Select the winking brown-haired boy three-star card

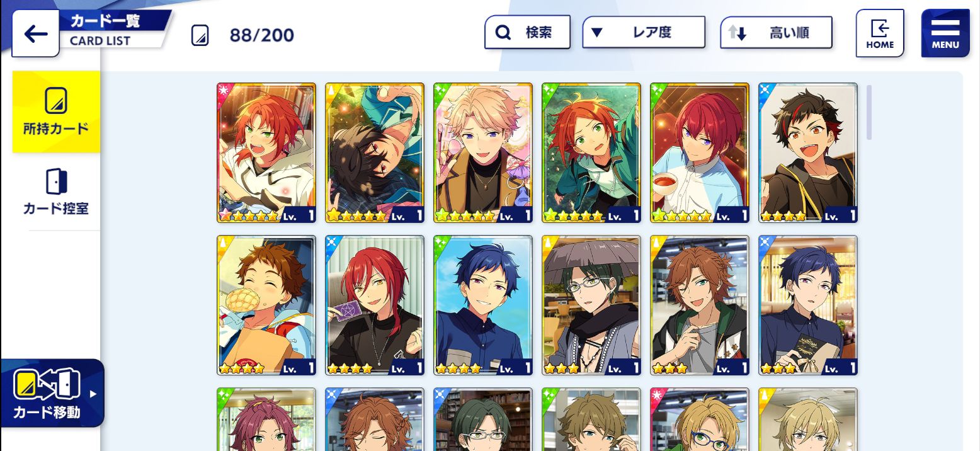point(700,305)
